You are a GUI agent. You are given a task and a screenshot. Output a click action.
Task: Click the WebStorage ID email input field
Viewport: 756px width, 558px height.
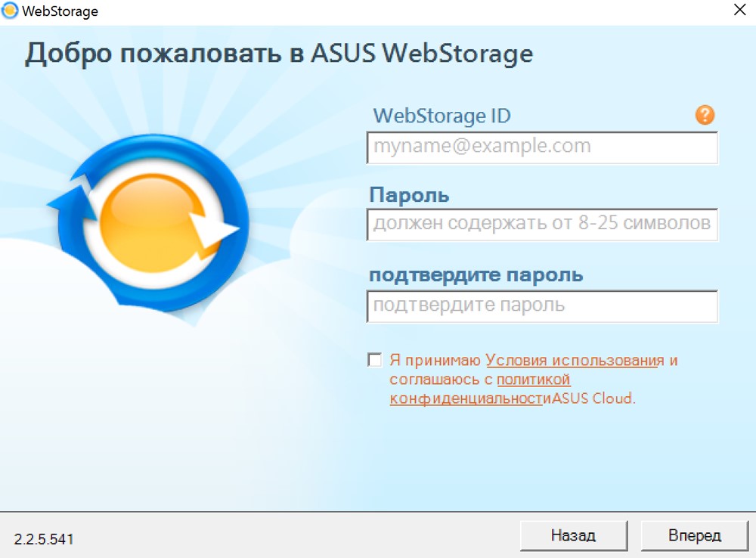[x=542, y=147]
